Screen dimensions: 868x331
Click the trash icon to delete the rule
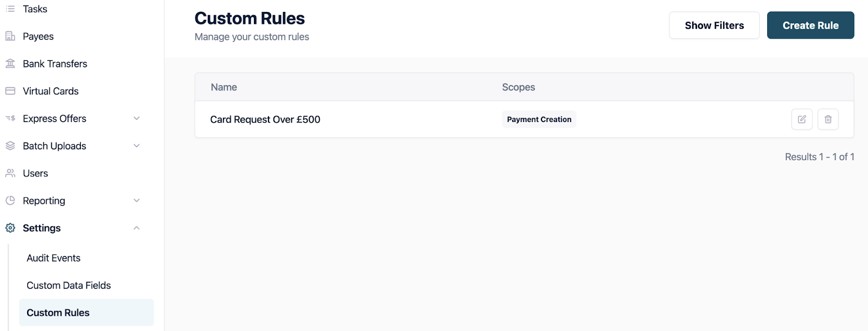click(828, 119)
